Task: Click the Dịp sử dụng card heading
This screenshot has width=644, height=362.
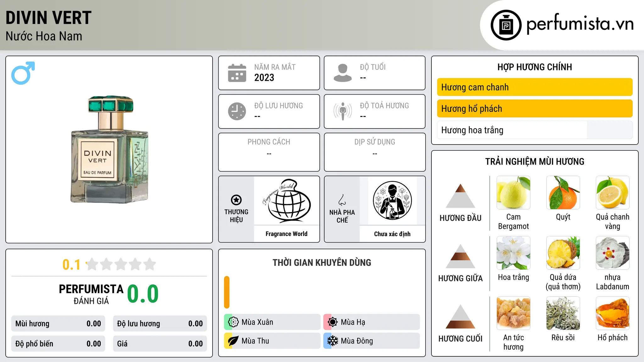Action: click(x=375, y=142)
